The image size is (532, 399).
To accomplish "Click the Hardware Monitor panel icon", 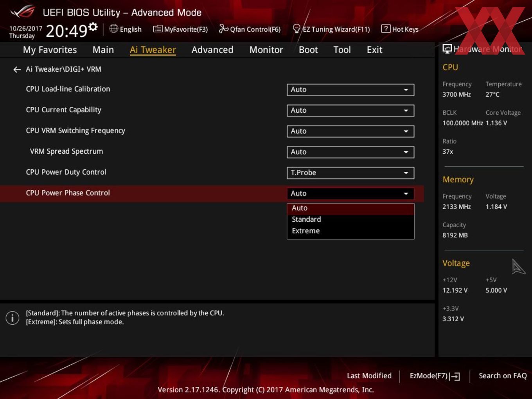I will click(447, 49).
